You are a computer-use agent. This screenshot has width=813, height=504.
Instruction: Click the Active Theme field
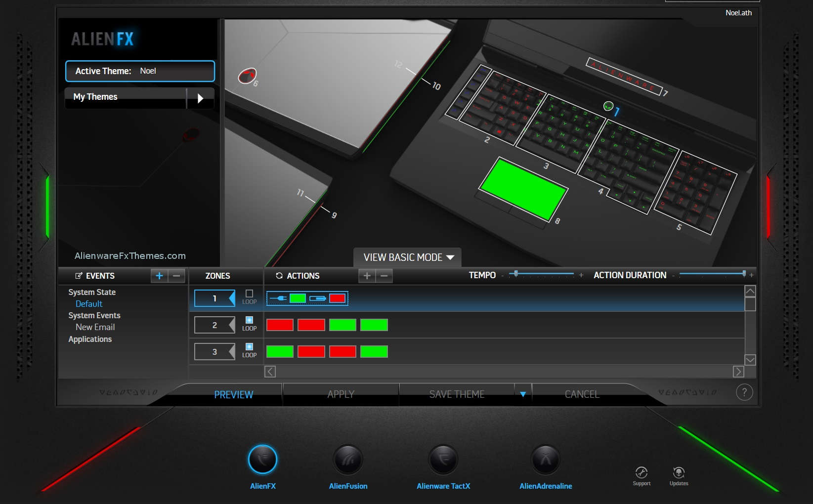140,71
